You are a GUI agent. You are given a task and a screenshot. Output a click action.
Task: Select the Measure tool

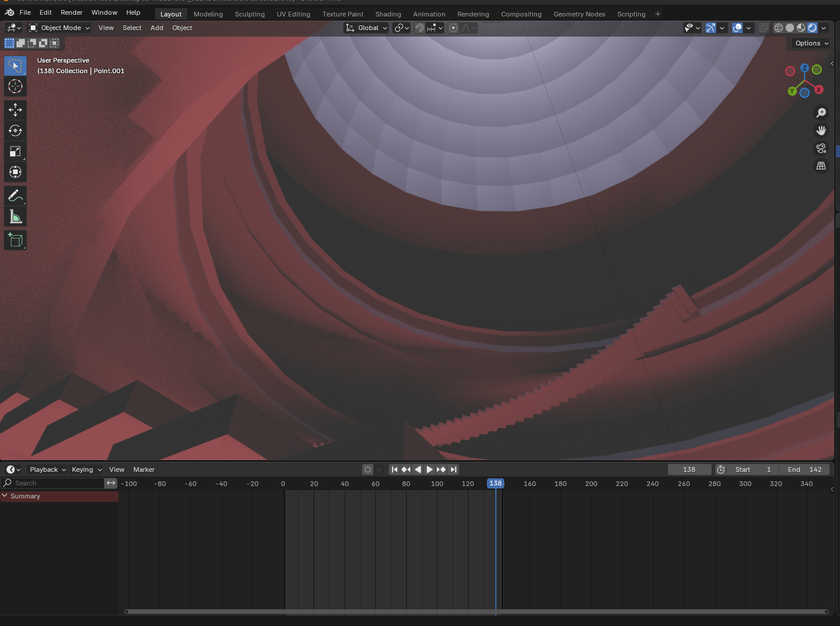(15, 216)
